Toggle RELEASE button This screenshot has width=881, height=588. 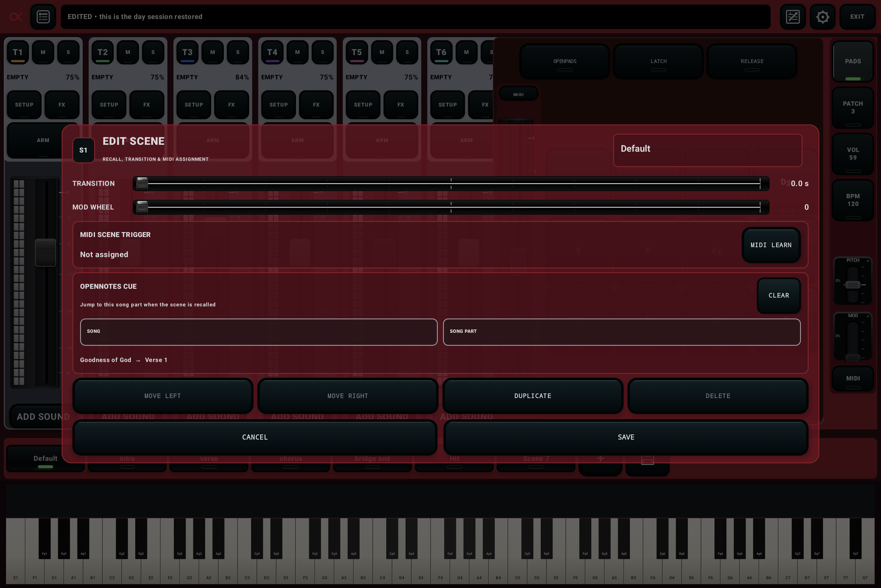752,61
